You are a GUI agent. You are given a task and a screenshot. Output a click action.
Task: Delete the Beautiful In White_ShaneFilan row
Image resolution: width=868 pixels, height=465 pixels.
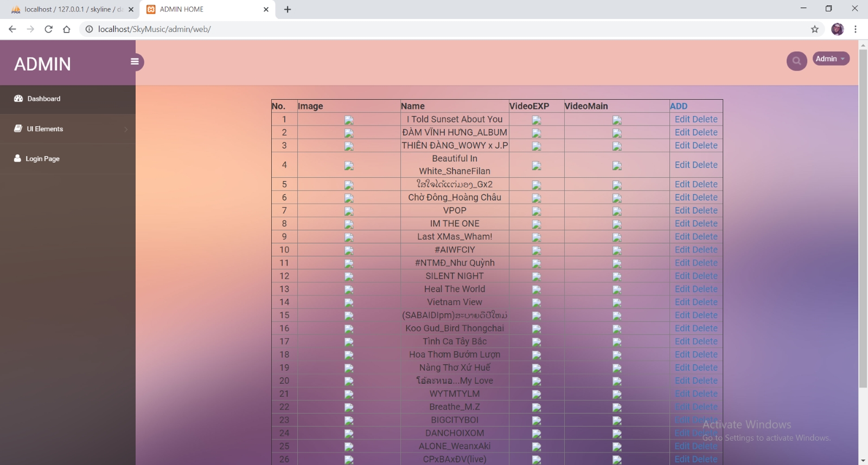[x=705, y=165]
